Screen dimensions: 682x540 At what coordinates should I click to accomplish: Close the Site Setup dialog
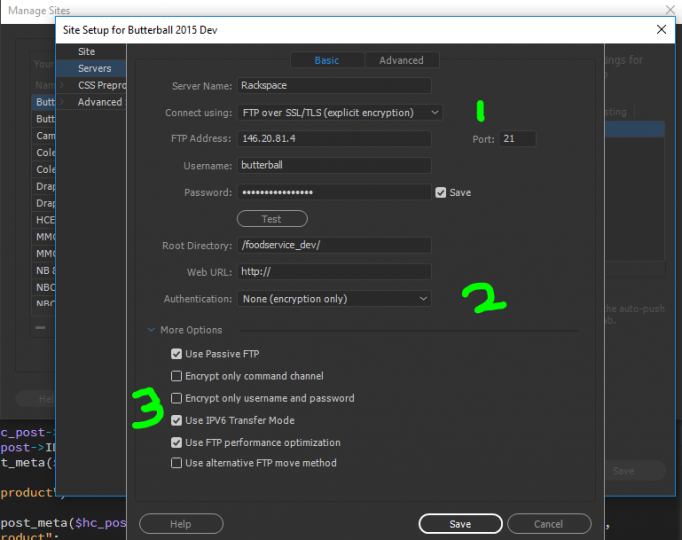(x=661, y=30)
